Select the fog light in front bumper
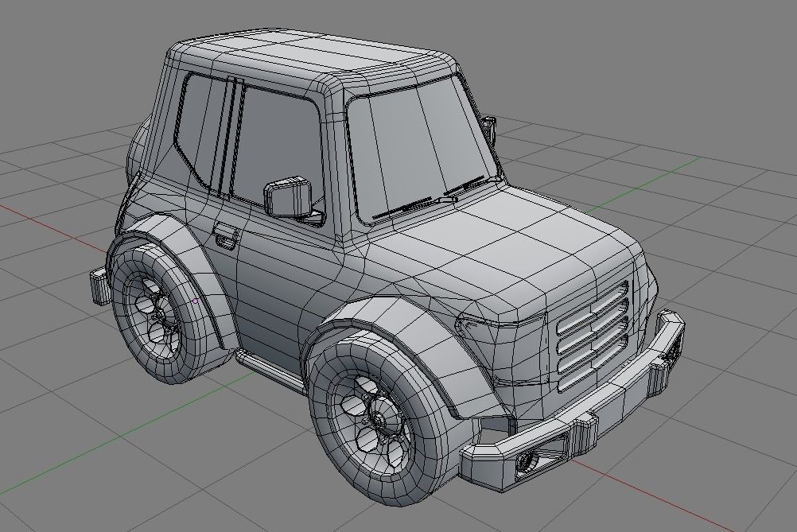The width and height of the screenshot is (797, 532). pos(530,460)
